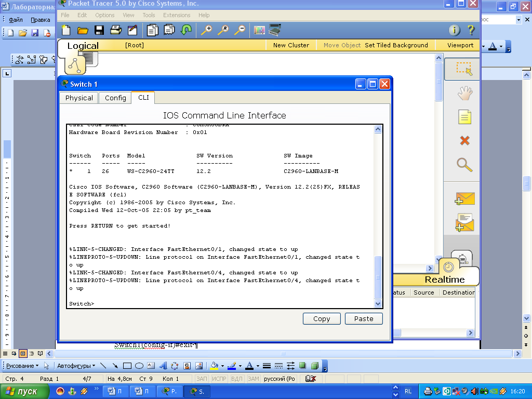Image resolution: width=532 pixels, height=399 pixels.
Task: Open the drawing palette icon
Action: tap(259, 31)
